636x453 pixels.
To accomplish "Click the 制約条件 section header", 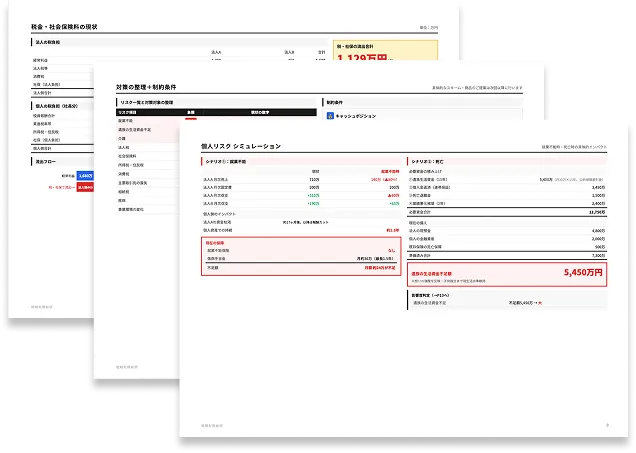I will coord(336,102).
